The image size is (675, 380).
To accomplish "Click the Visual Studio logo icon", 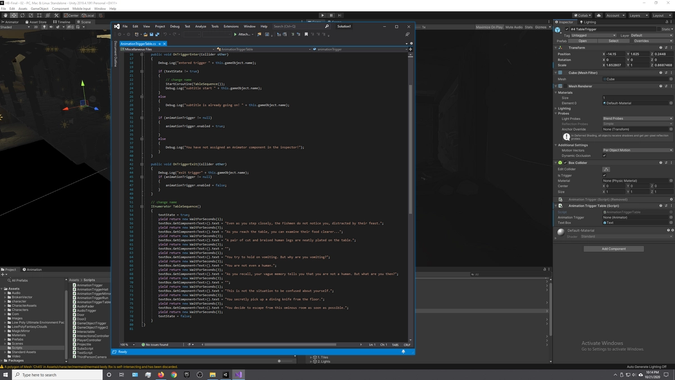I will click(117, 26).
